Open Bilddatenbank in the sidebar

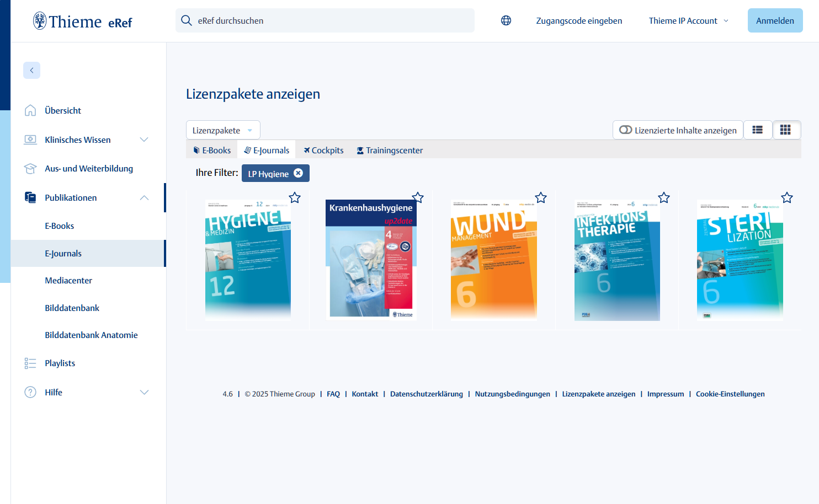72,308
